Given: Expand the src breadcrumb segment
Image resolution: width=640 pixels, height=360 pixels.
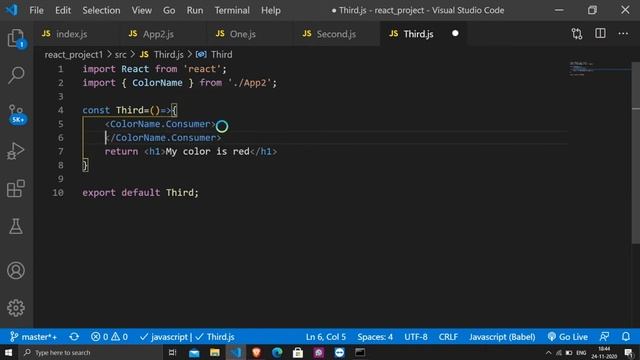Looking at the screenshot, I should [120, 54].
